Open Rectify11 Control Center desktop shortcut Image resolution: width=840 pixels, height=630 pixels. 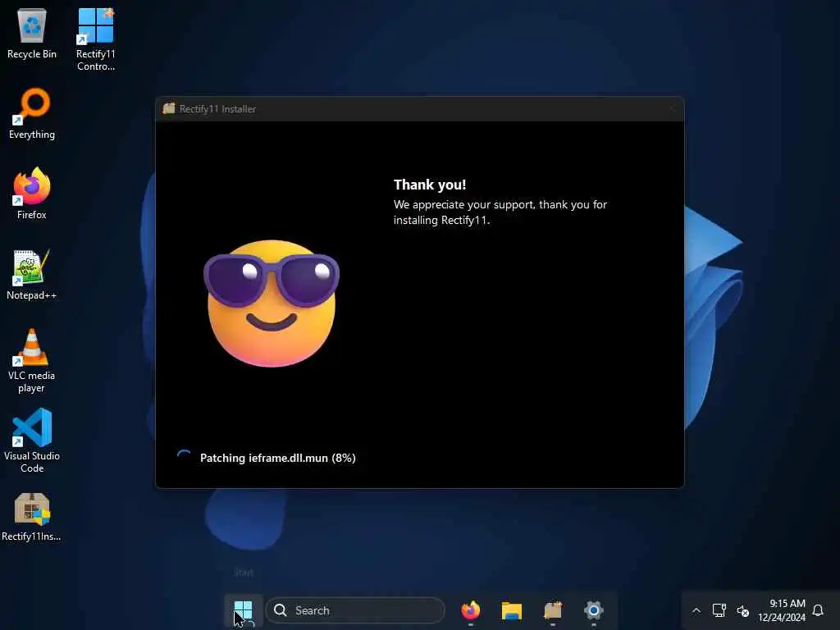coord(95,39)
